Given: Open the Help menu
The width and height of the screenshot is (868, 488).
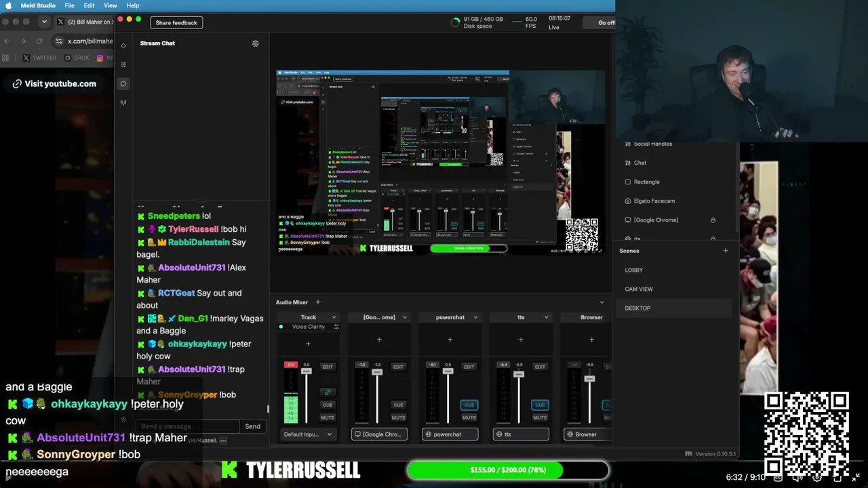Looking at the screenshot, I should pyautogui.click(x=133, y=5).
